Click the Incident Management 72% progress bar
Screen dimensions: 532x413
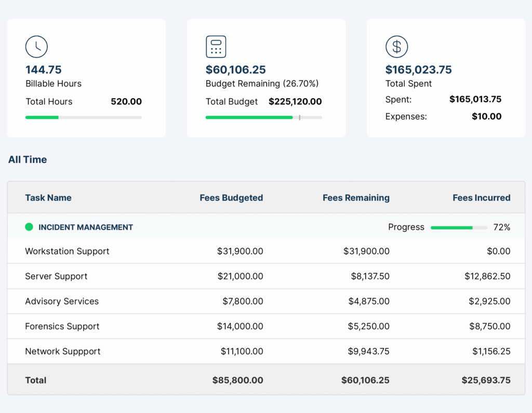459,227
